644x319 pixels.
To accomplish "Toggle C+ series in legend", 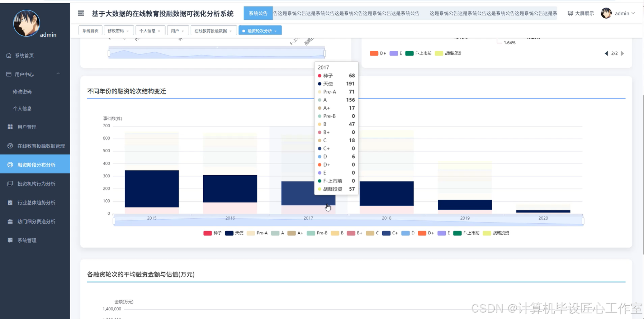I will pos(390,233).
